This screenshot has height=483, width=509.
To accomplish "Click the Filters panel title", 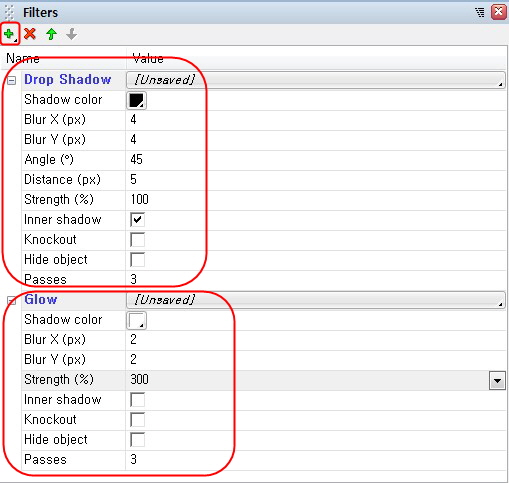I will pos(40,13).
